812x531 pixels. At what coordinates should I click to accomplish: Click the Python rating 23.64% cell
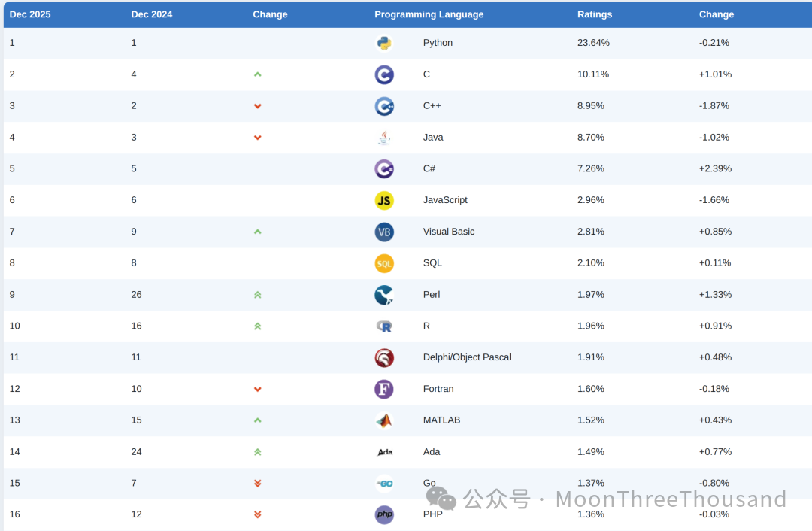point(593,43)
